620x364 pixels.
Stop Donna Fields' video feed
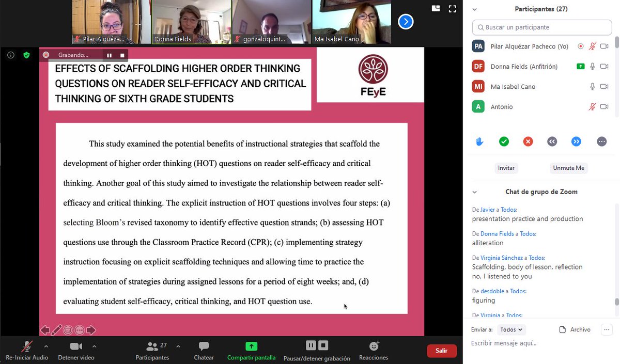[603, 66]
